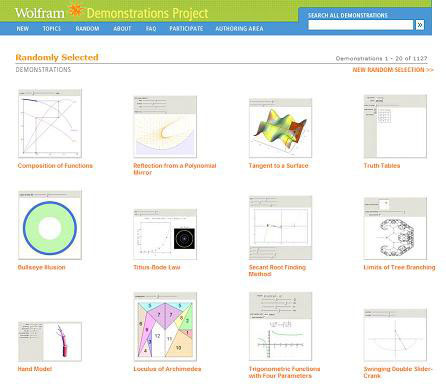Open the Limits of Tree Branching thumbnail
Viewport: 446px width, 391px height.
(x=395, y=228)
